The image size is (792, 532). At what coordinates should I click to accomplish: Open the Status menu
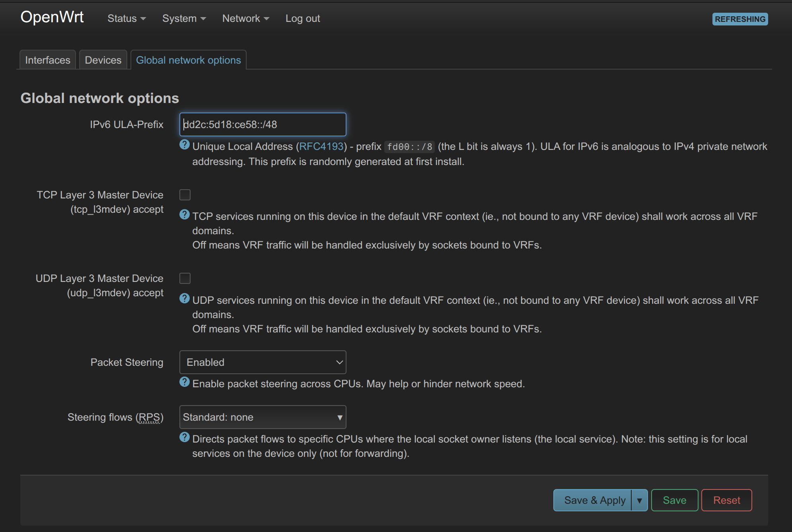(126, 19)
